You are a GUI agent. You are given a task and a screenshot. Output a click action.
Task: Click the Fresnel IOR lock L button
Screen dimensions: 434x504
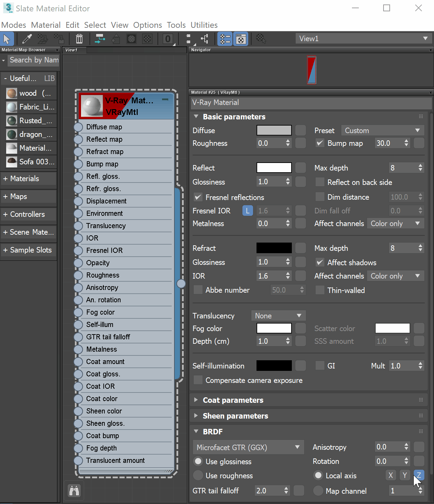coord(248,211)
